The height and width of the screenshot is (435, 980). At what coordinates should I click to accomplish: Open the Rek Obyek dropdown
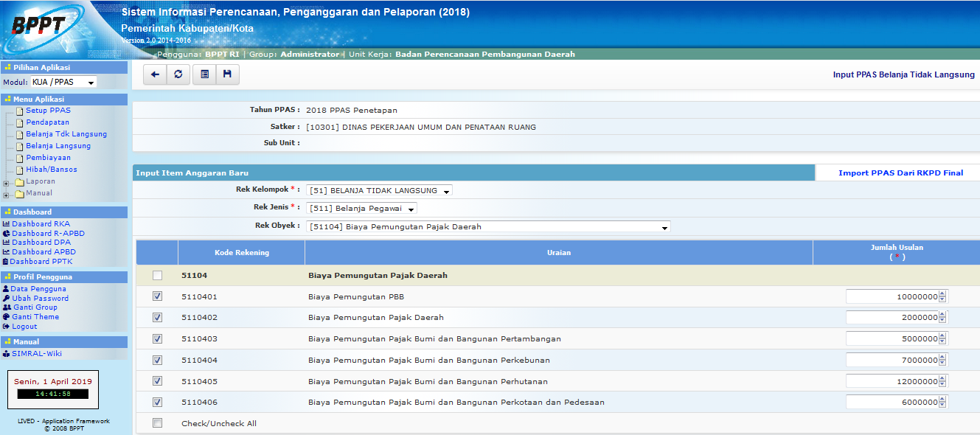coord(488,227)
